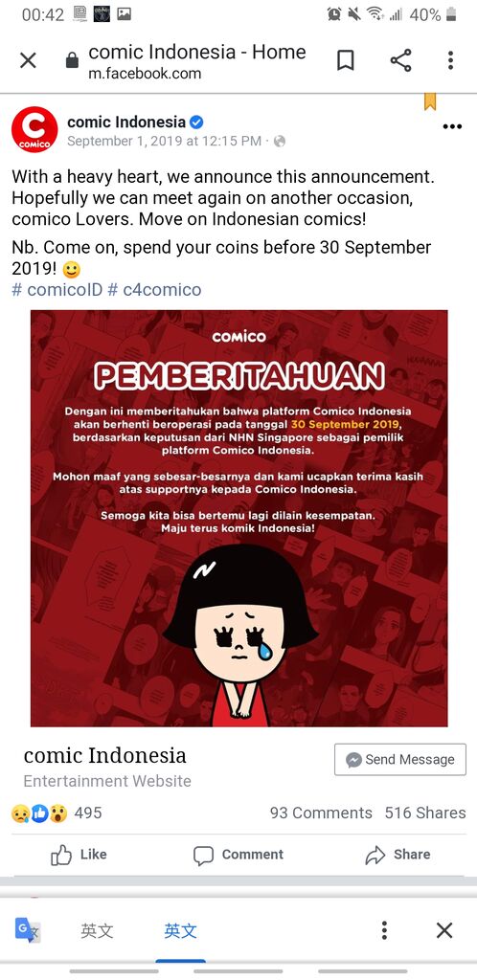Tap the comico red profile picture
477x980 pixels.
point(35,130)
